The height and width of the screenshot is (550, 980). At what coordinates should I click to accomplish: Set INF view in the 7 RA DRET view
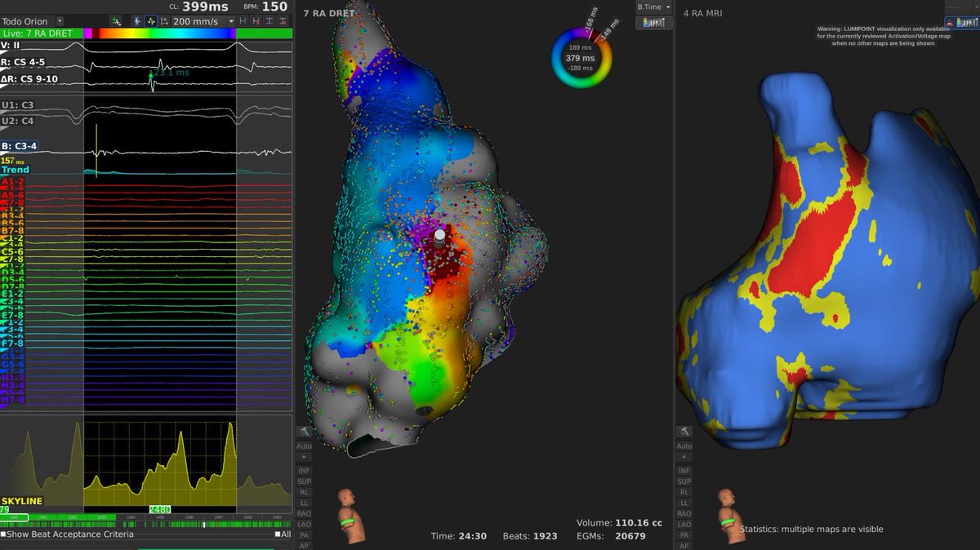304,471
